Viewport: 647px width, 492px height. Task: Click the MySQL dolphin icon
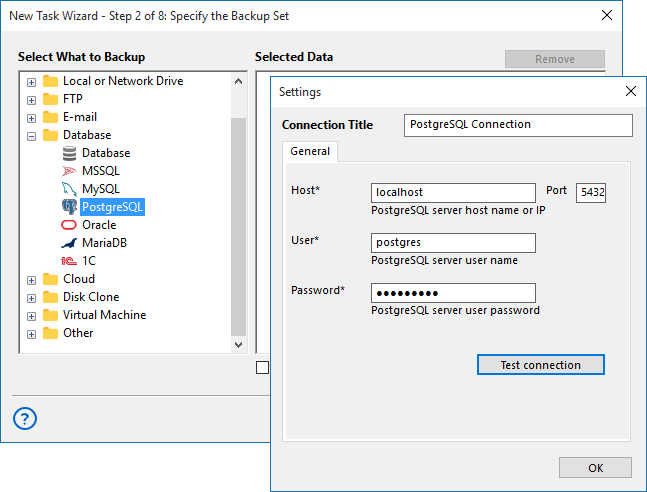click(69, 189)
